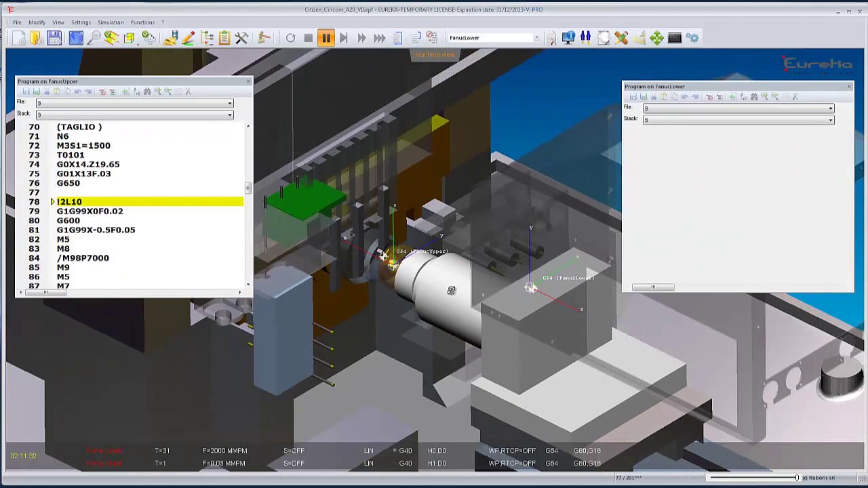Click binoculars find icon in FanucLower panel

pos(753,97)
